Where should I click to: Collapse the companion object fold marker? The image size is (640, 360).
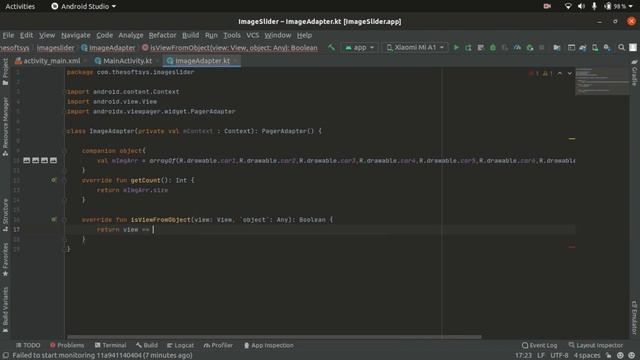tap(64, 151)
